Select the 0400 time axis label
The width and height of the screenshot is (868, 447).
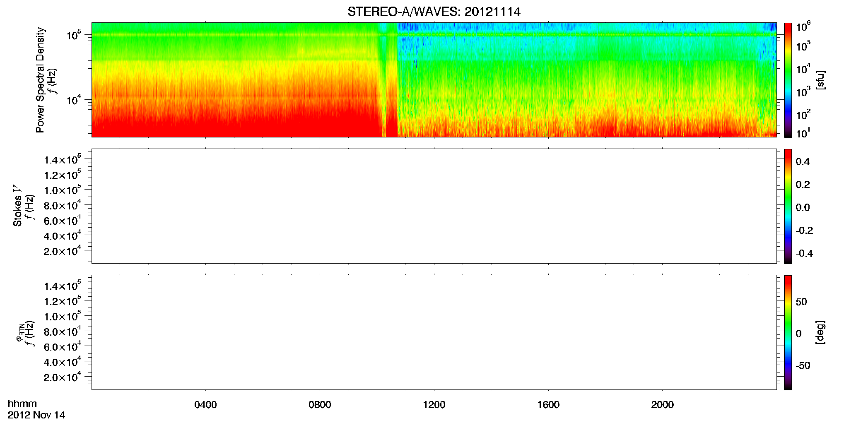point(205,405)
